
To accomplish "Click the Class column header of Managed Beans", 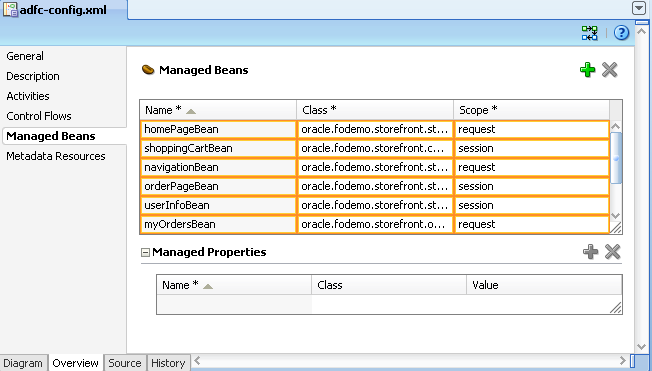I will [x=375, y=110].
